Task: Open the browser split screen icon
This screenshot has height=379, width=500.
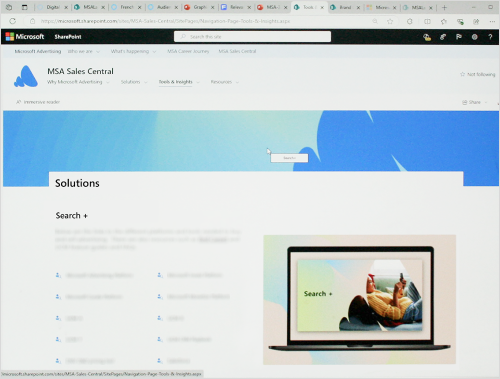Action: point(427,21)
